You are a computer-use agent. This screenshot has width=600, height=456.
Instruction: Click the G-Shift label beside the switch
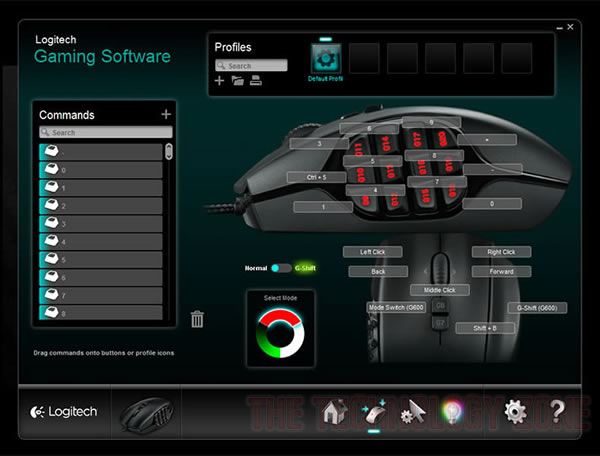pos(305,268)
